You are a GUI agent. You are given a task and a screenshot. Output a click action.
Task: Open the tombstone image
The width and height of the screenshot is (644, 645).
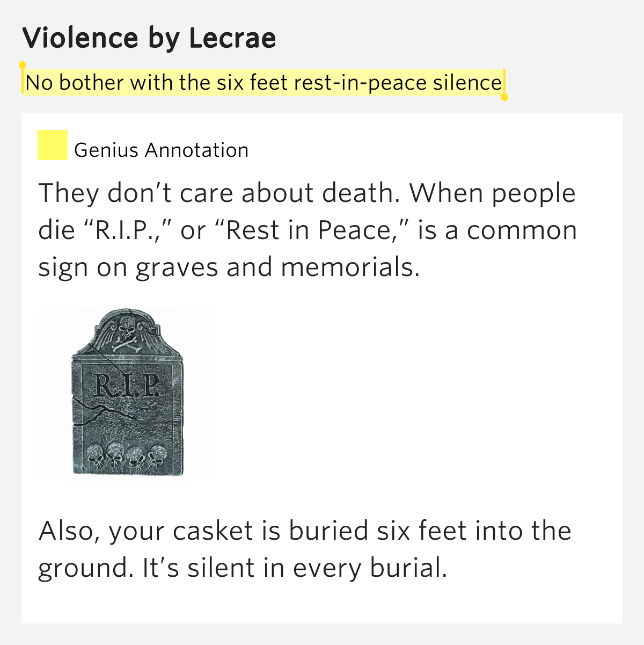127,395
